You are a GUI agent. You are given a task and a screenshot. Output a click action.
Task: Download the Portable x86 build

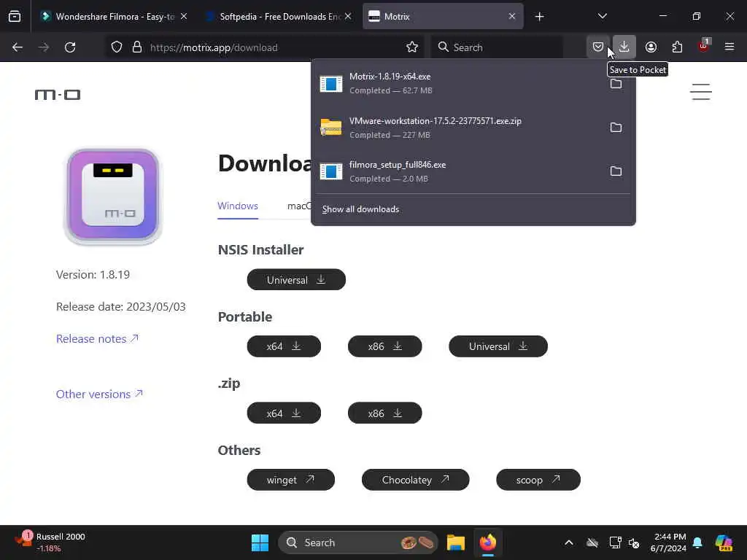385,346
